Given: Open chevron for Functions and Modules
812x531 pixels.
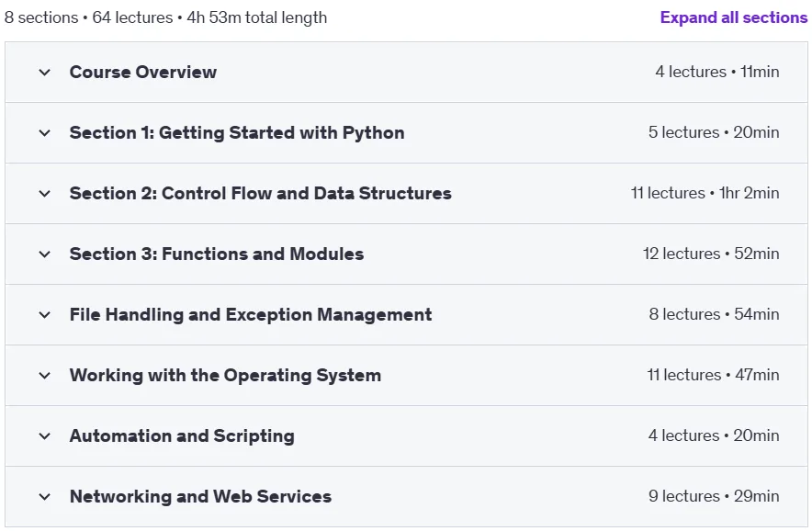Looking at the screenshot, I should click(x=44, y=254).
